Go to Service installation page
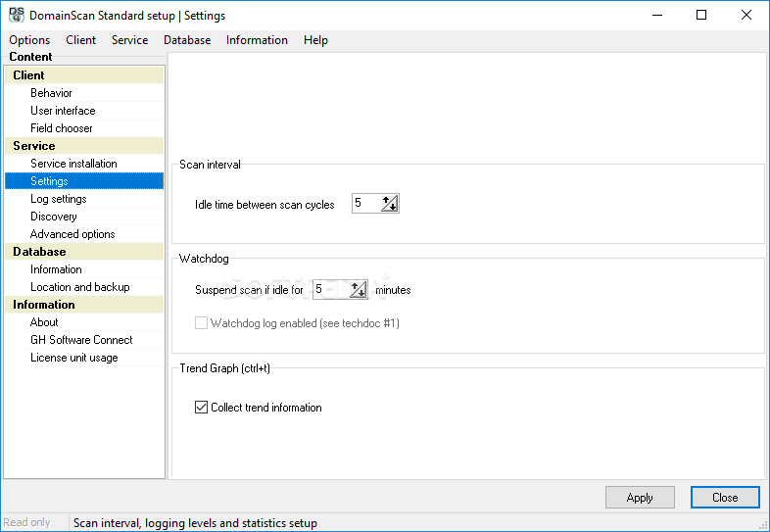This screenshot has height=532, width=770. (73, 164)
